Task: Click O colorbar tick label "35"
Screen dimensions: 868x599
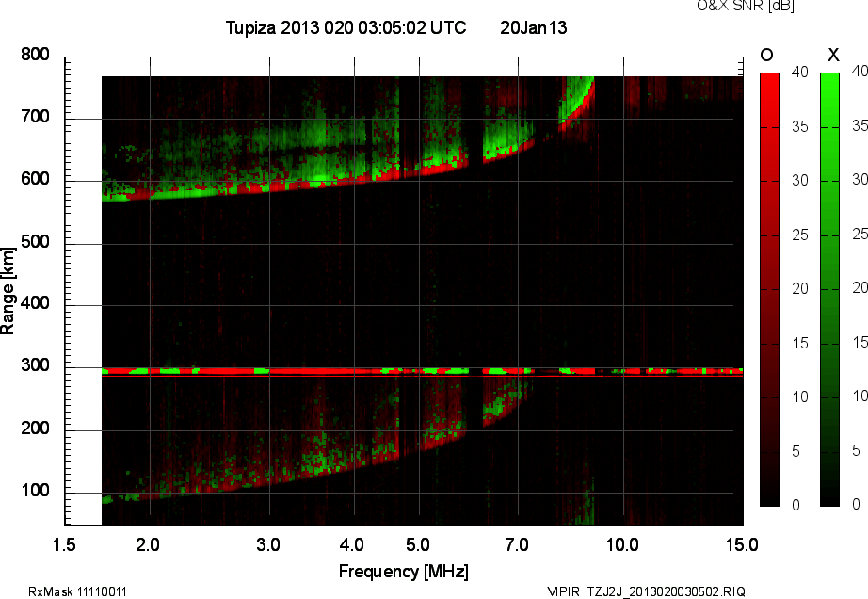Action: (x=800, y=127)
